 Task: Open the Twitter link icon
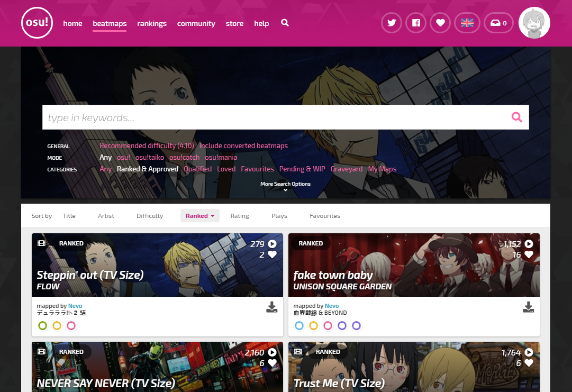point(392,23)
